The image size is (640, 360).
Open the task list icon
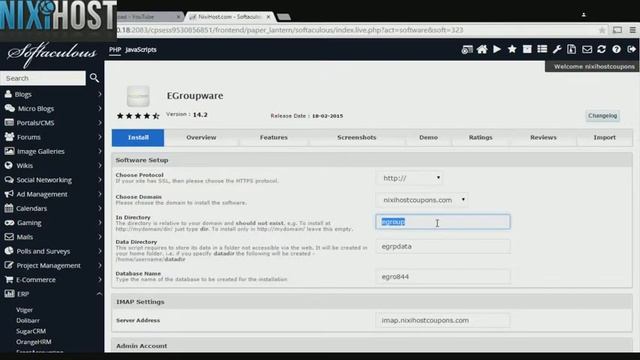coord(542,49)
